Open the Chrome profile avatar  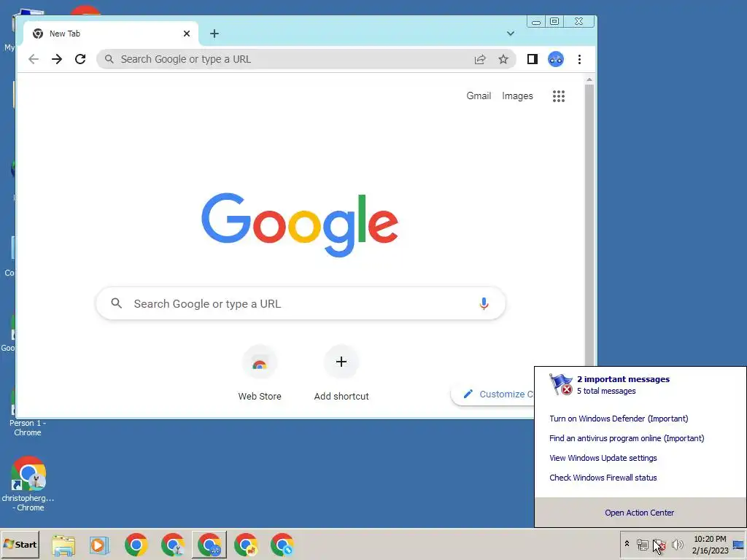coord(555,59)
